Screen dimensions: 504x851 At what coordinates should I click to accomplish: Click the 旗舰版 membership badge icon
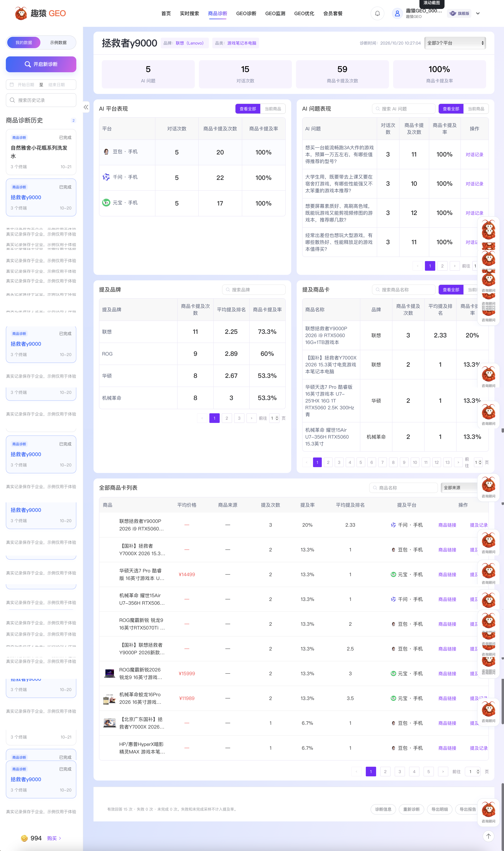452,14
